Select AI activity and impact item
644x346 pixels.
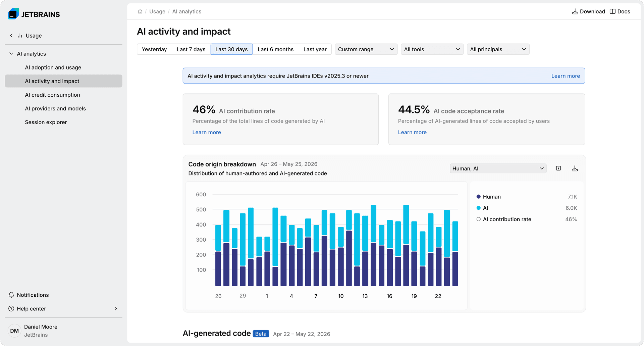tap(63, 81)
